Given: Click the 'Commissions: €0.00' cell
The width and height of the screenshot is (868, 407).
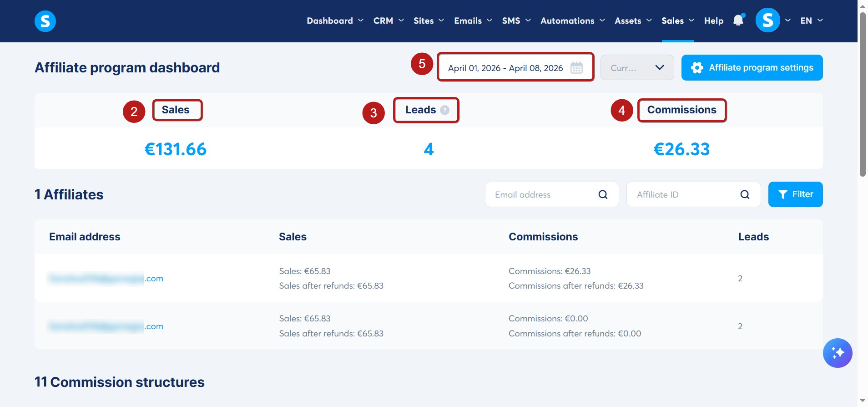Looking at the screenshot, I should (548, 318).
